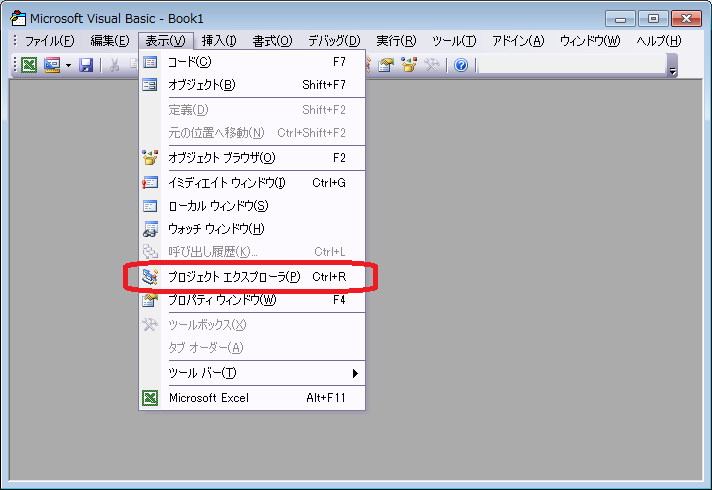Click the View Microsoft Excel toolbar icon
Viewport: 712px width, 490px height.
29,65
